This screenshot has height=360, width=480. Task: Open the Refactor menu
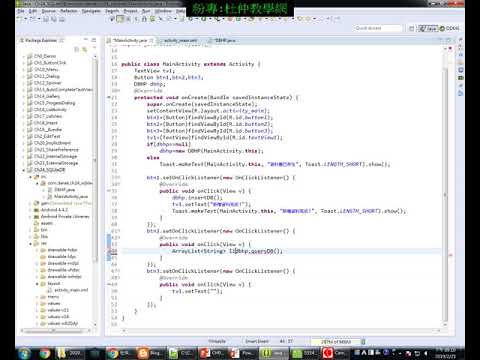(69, 11)
